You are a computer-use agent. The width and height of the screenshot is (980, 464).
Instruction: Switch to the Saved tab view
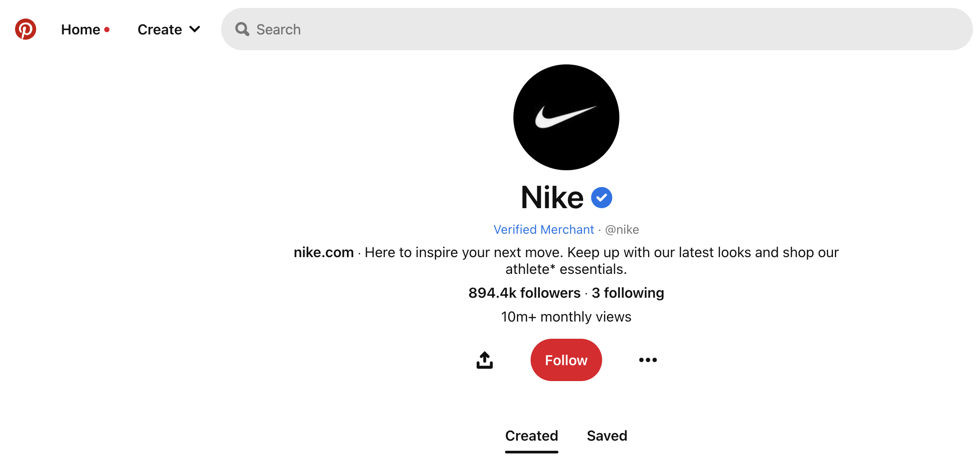pos(607,436)
